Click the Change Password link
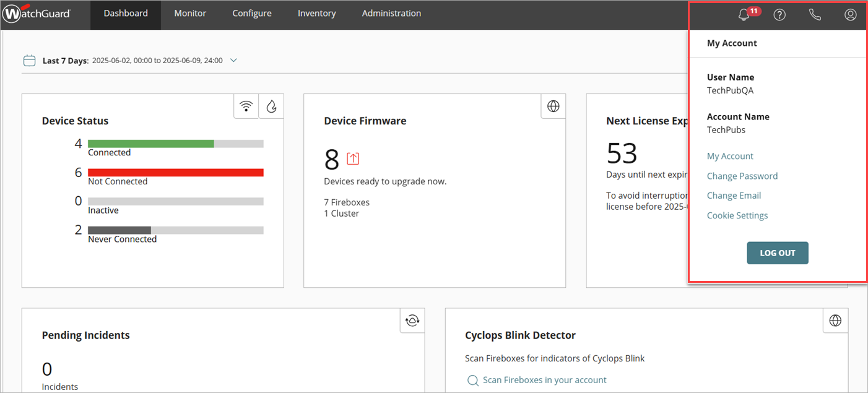The image size is (868, 393). coord(742,176)
